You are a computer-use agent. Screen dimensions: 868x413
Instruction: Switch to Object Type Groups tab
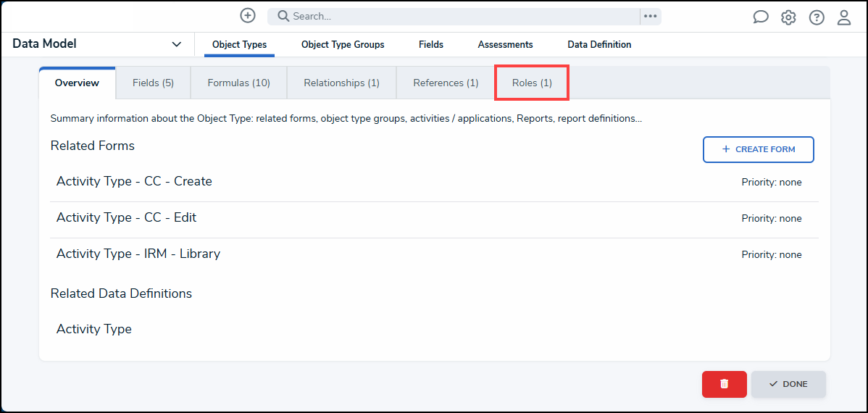pyautogui.click(x=343, y=45)
